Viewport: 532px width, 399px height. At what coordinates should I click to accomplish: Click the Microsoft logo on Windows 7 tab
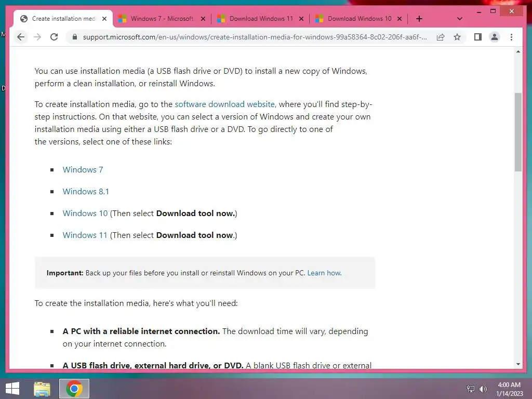[122, 19]
